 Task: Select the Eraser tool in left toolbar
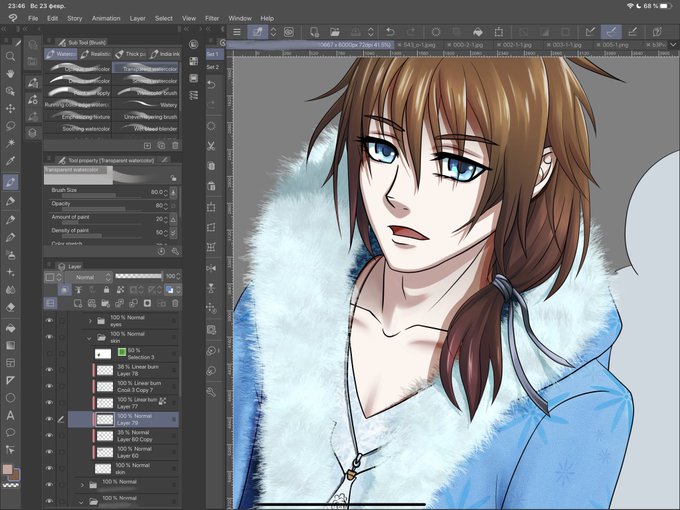10,307
